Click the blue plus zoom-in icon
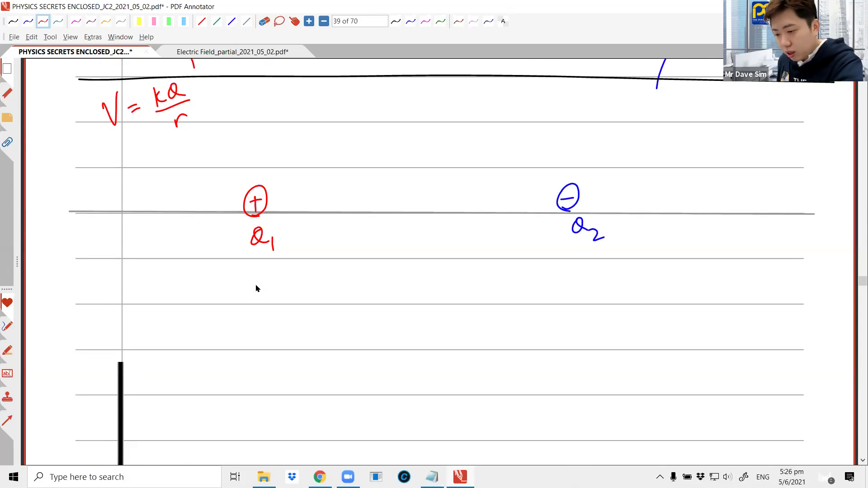 click(309, 21)
